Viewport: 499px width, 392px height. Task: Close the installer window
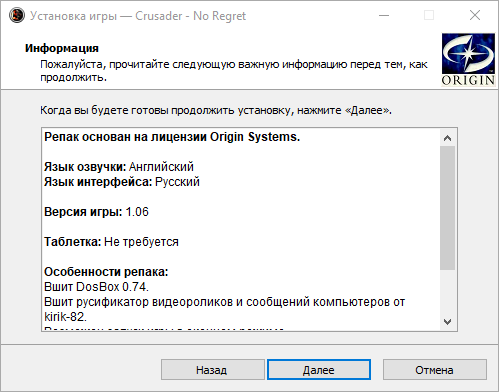[475, 15]
